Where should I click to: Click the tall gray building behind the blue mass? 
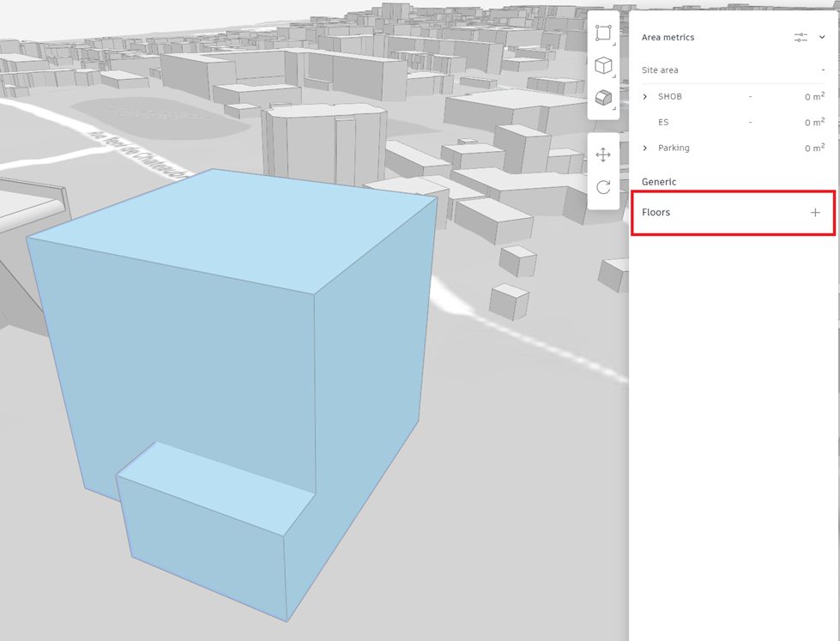tap(324, 144)
